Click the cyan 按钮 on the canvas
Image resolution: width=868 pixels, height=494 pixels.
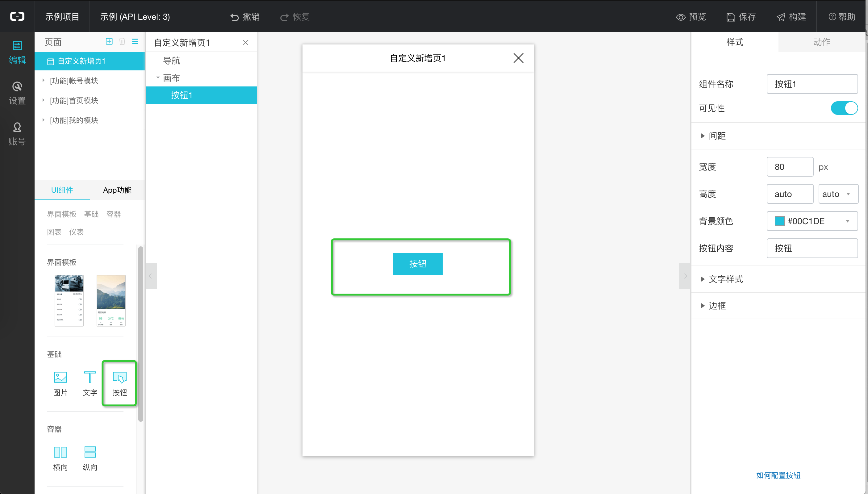[x=418, y=264]
